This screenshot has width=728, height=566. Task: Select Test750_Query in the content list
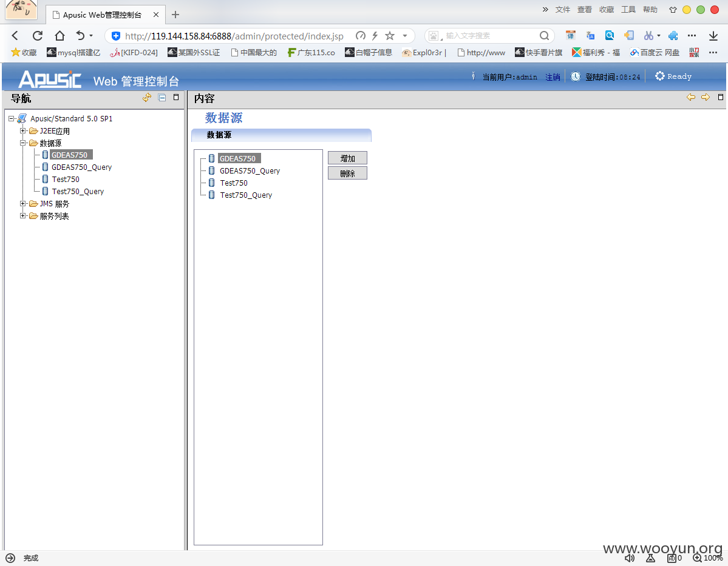pos(246,195)
